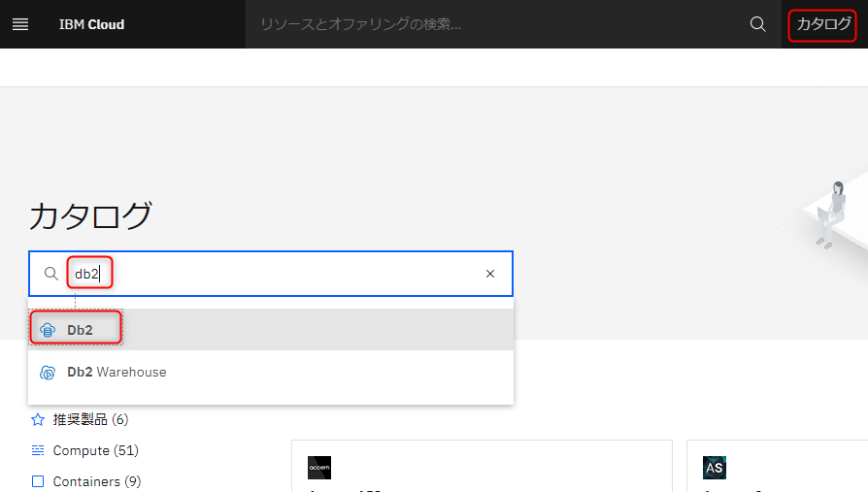Image resolution: width=868 pixels, height=492 pixels.
Task: Click the Db2 Warehouse suggestion icon
Action: pos(48,373)
